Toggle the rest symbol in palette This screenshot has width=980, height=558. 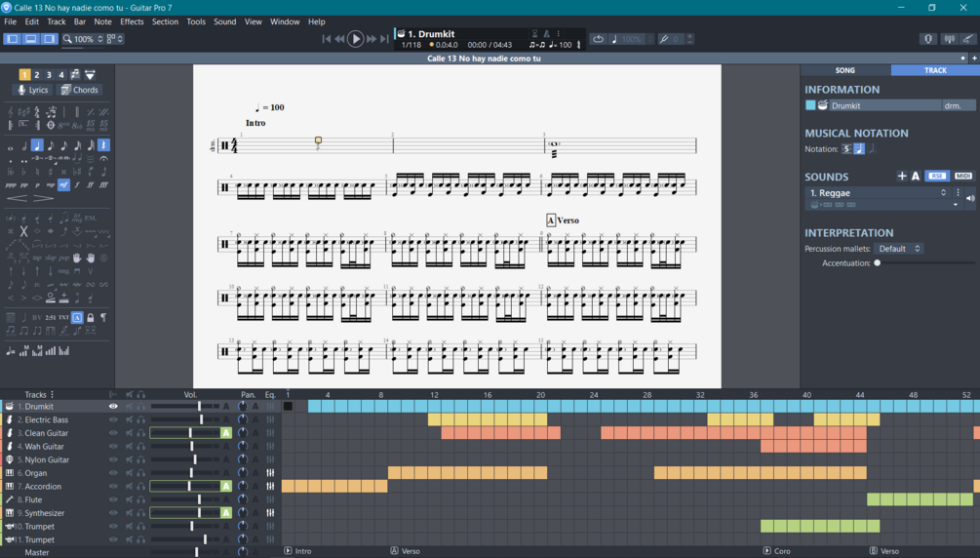pos(103,145)
